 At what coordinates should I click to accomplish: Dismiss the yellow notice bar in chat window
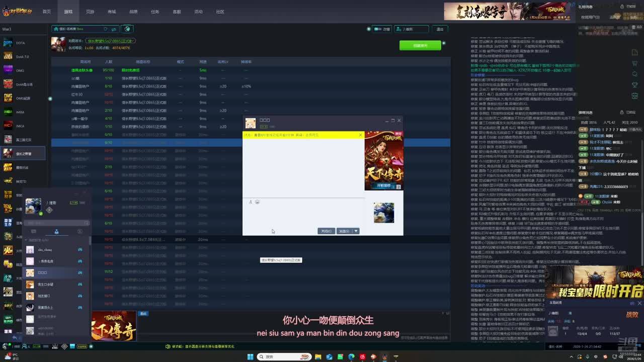tap(360, 135)
